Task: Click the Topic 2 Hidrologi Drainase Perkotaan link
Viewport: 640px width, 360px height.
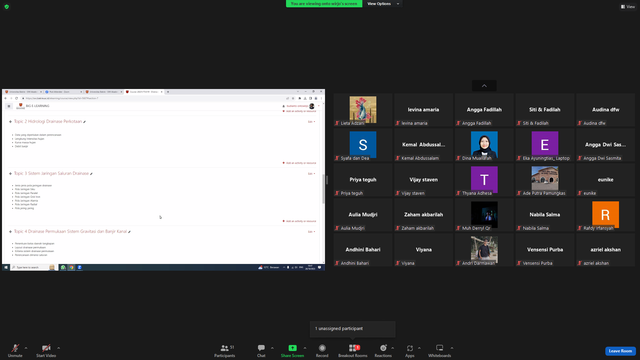Action: point(48,121)
